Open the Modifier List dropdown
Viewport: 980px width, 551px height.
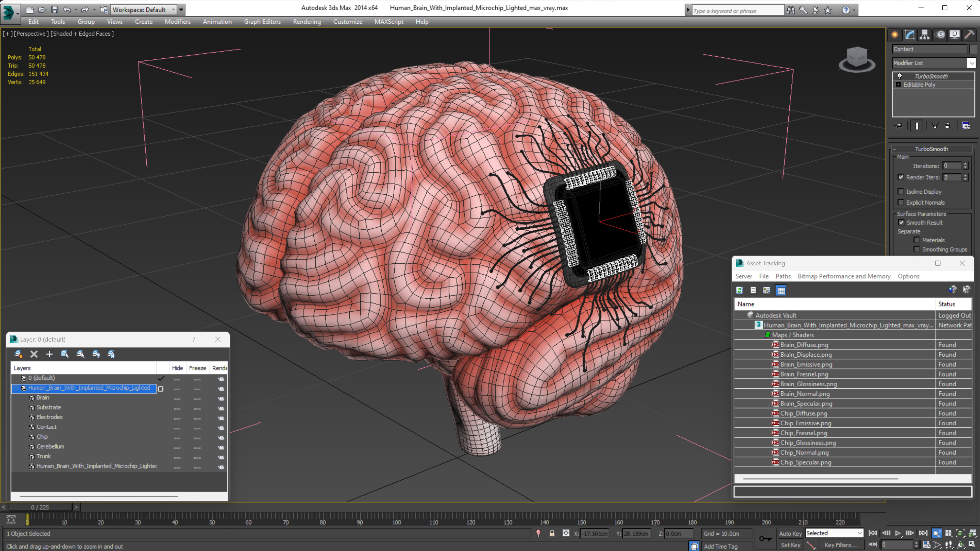click(x=971, y=63)
